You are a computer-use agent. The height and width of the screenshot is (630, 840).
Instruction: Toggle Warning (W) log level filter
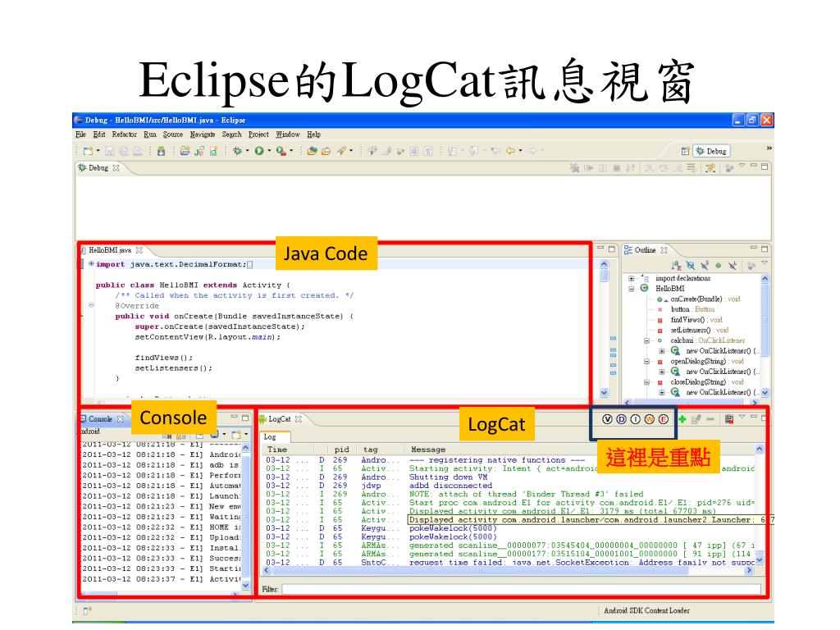(x=650, y=419)
